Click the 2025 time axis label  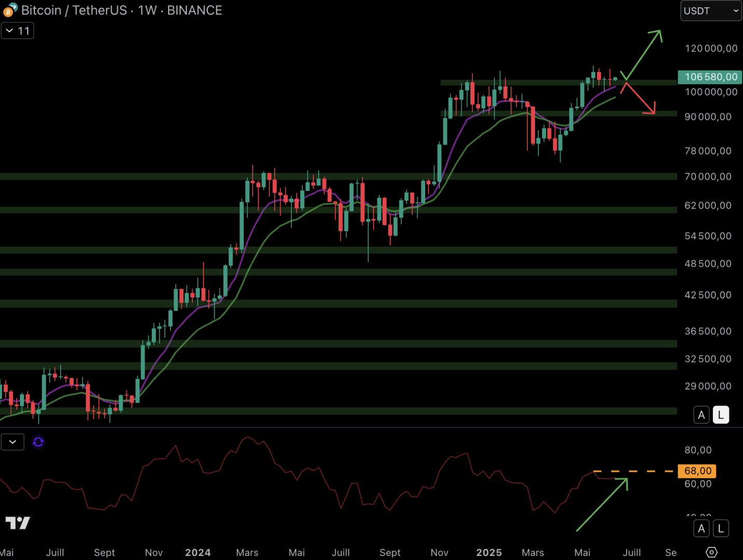(489, 553)
